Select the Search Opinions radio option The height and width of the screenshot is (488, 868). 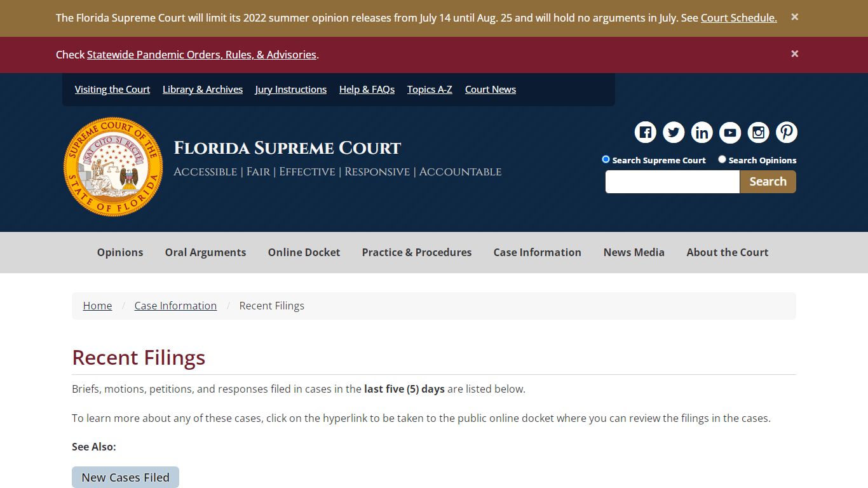click(x=722, y=159)
